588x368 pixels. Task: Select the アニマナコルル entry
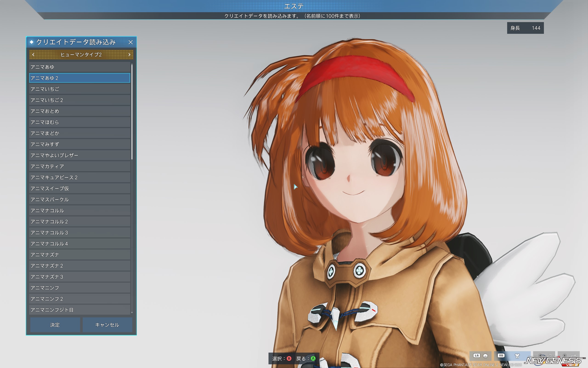point(80,210)
